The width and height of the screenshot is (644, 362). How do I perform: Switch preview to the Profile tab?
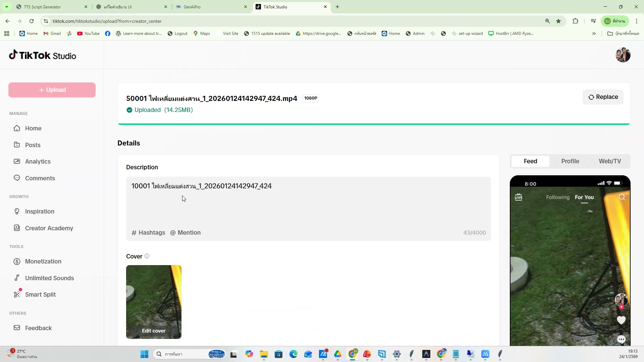point(570,161)
